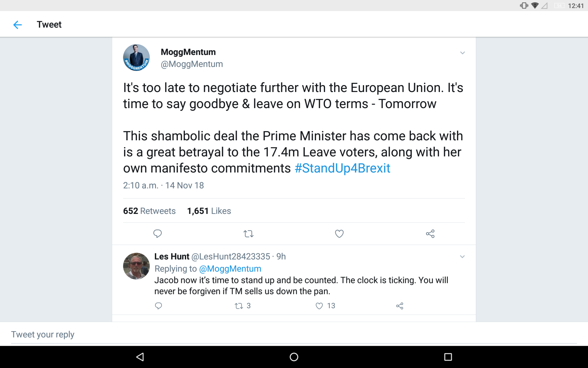Reply to Les Hunt's comment via speech bubble icon
Screen dimensions: 588x368
158,306
